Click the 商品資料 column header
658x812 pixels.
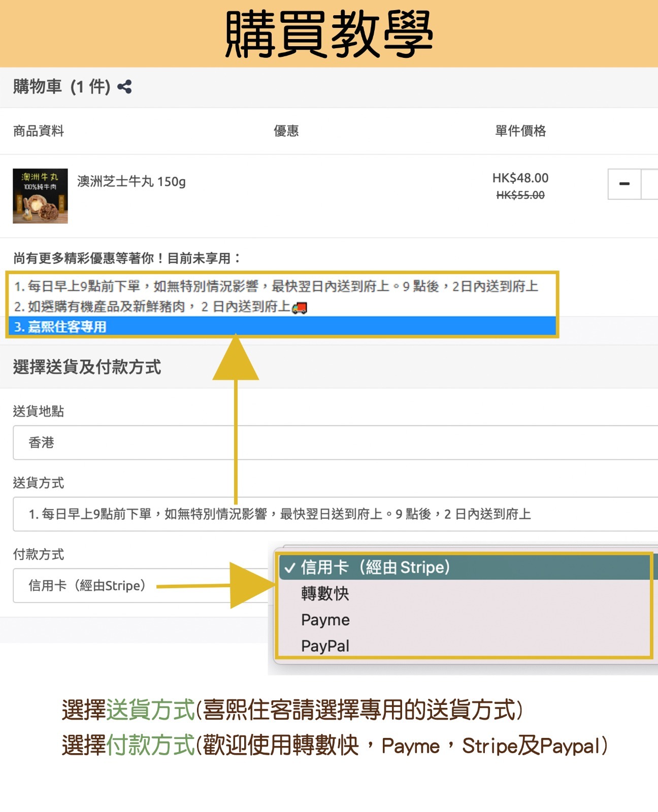pos(39,131)
